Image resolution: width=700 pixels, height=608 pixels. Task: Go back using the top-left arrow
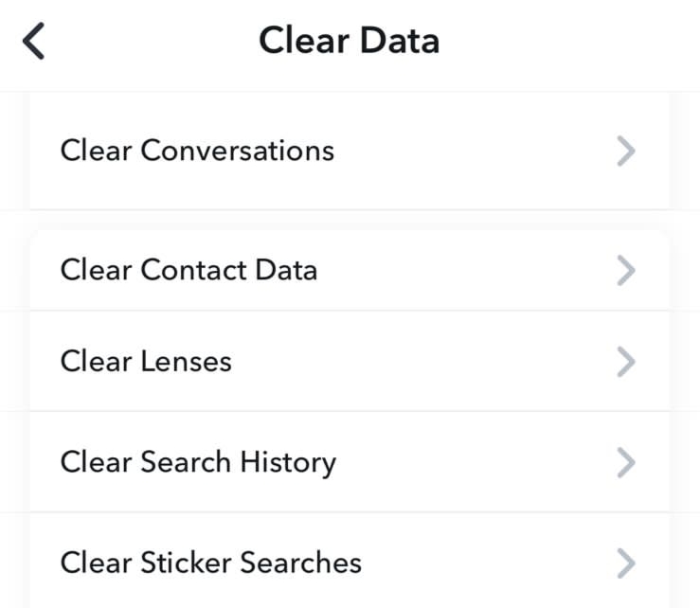tap(33, 41)
